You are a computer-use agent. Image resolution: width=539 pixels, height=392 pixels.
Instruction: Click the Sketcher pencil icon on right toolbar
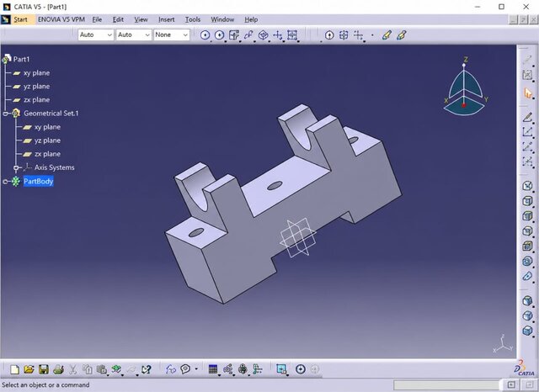528,118
